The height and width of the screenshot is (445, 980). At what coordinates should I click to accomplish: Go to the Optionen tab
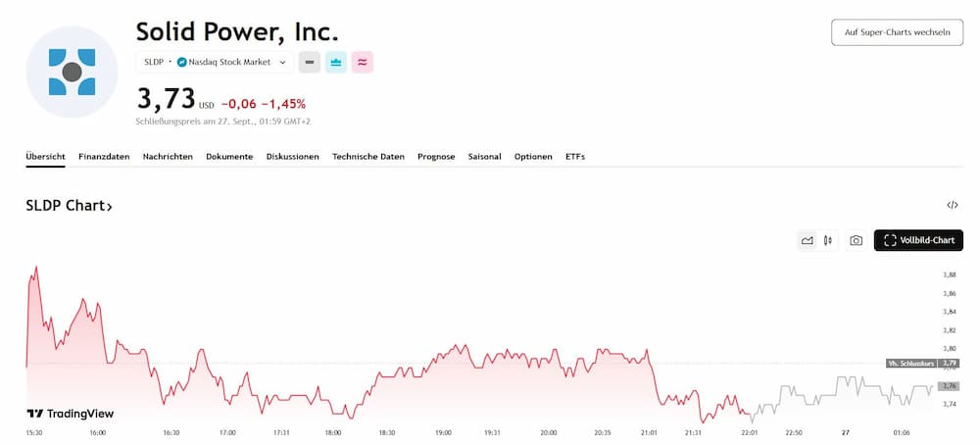(x=533, y=157)
